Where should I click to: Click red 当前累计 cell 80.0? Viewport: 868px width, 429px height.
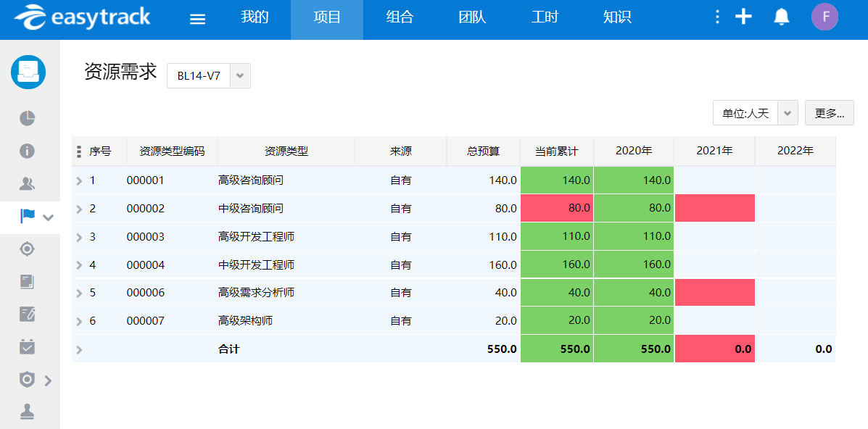(557, 208)
